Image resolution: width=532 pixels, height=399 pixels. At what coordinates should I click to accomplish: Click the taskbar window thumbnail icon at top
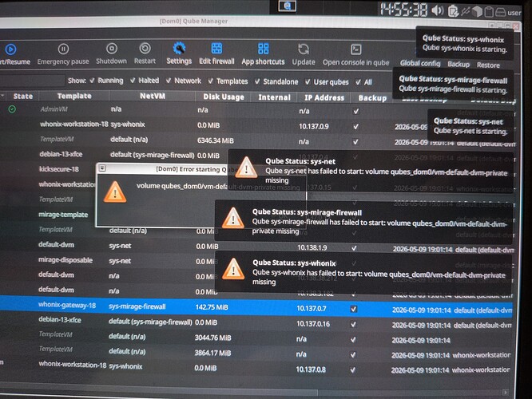[287, 6]
